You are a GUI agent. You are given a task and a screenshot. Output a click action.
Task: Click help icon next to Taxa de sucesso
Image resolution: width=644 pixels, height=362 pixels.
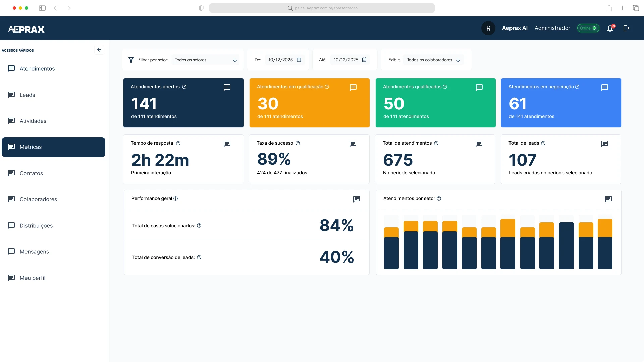pyautogui.click(x=298, y=143)
